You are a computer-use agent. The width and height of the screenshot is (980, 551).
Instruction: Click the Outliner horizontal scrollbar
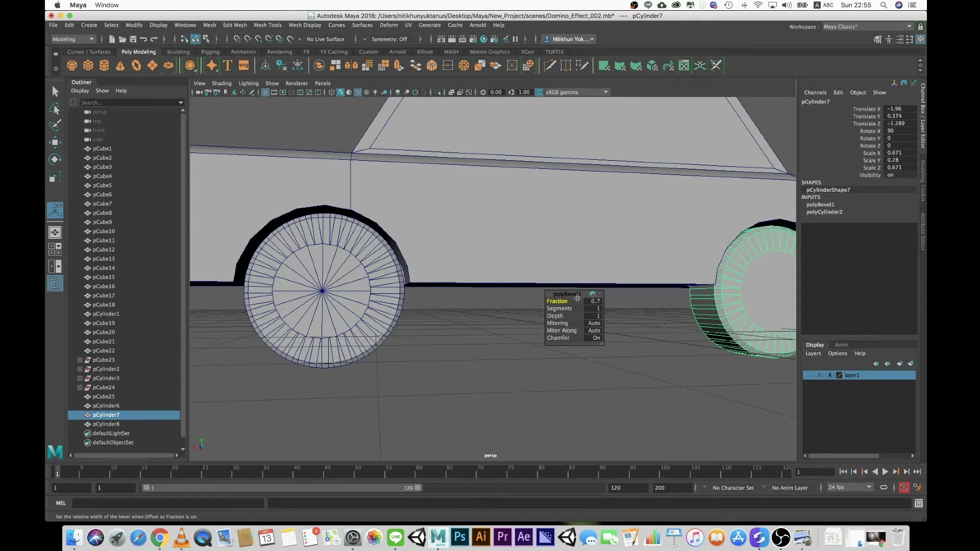tap(124, 456)
